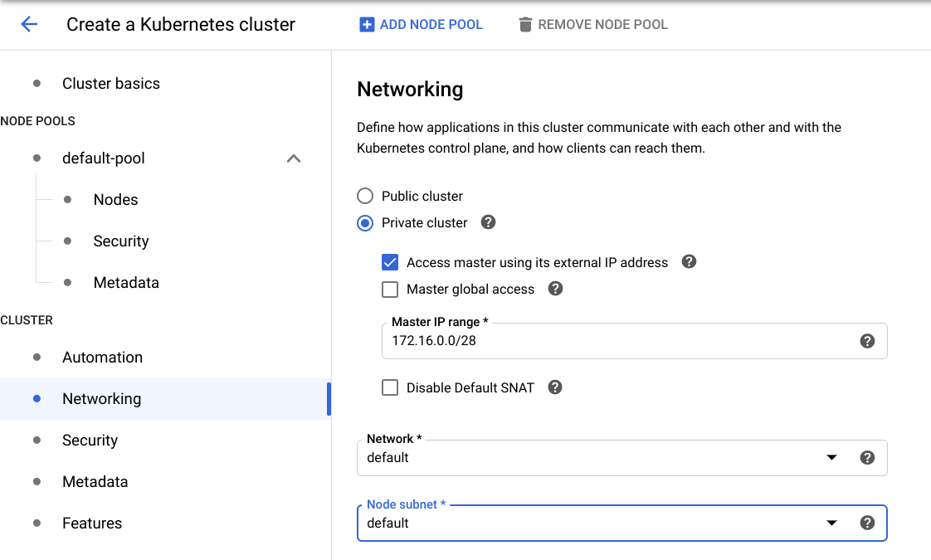Click the back arrow icon
Screen dimensions: 931x560
point(29,24)
